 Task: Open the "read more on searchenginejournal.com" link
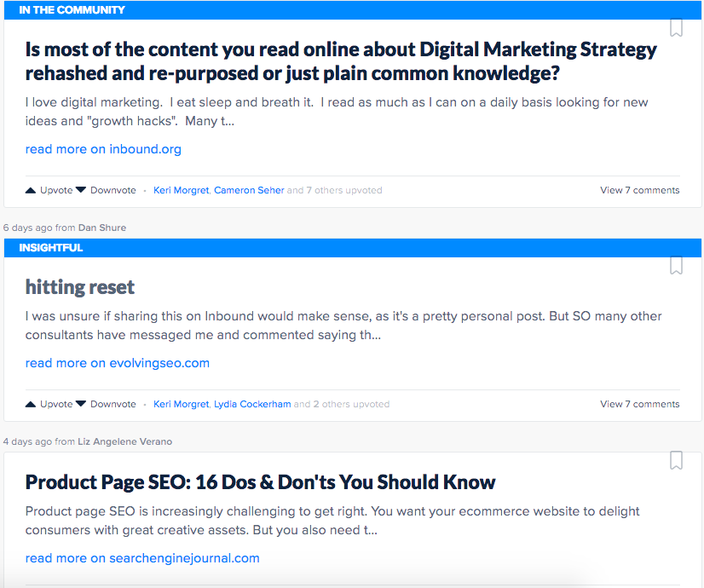pyautogui.click(x=142, y=557)
